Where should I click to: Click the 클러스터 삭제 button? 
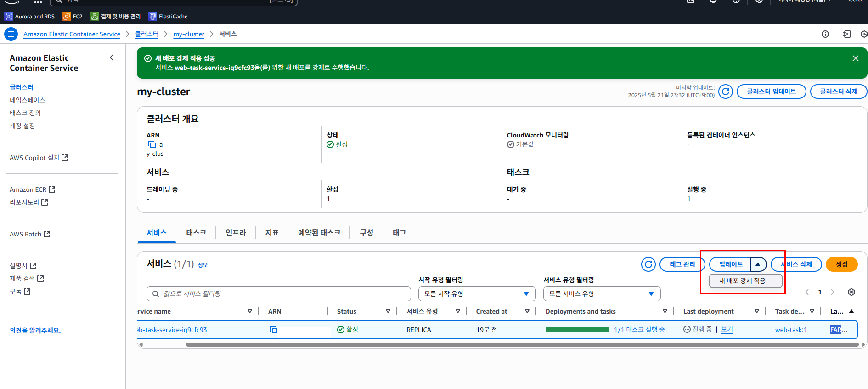click(x=839, y=92)
